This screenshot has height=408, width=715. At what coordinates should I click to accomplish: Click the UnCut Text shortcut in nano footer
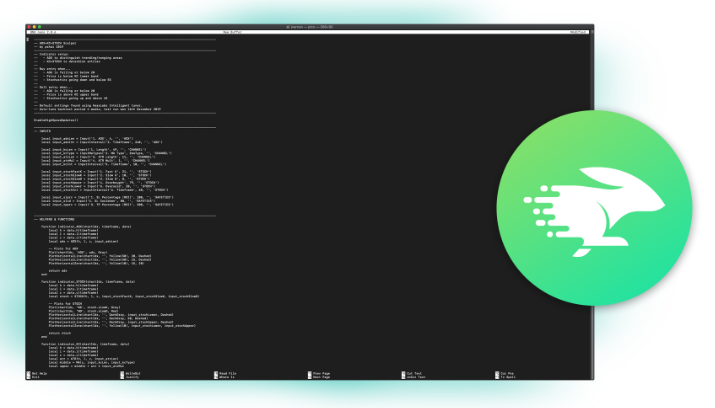coord(414,377)
